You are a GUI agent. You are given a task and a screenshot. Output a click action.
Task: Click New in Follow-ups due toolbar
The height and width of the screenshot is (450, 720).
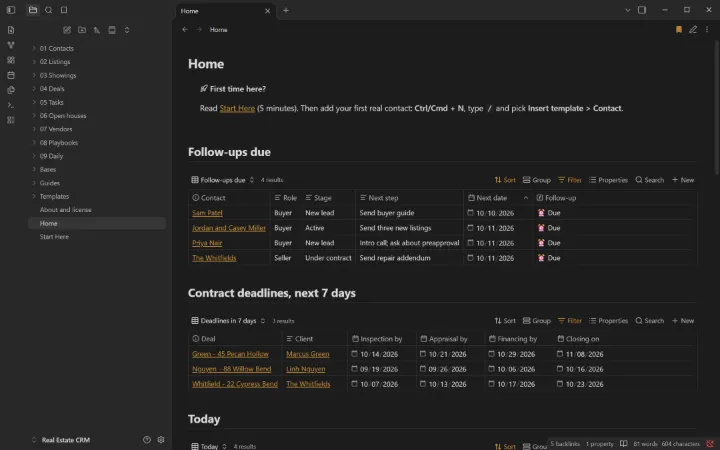click(x=683, y=180)
